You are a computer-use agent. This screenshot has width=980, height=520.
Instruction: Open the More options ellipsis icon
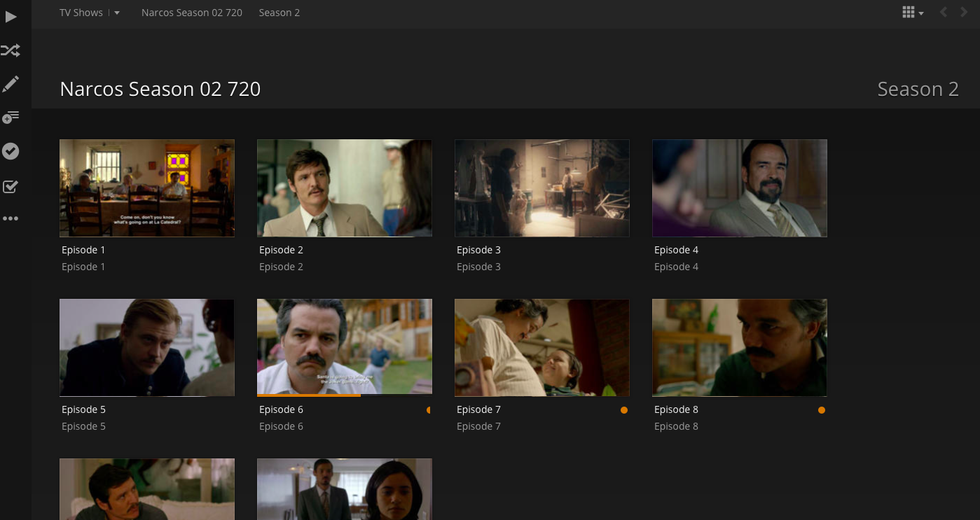(x=11, y=218)
